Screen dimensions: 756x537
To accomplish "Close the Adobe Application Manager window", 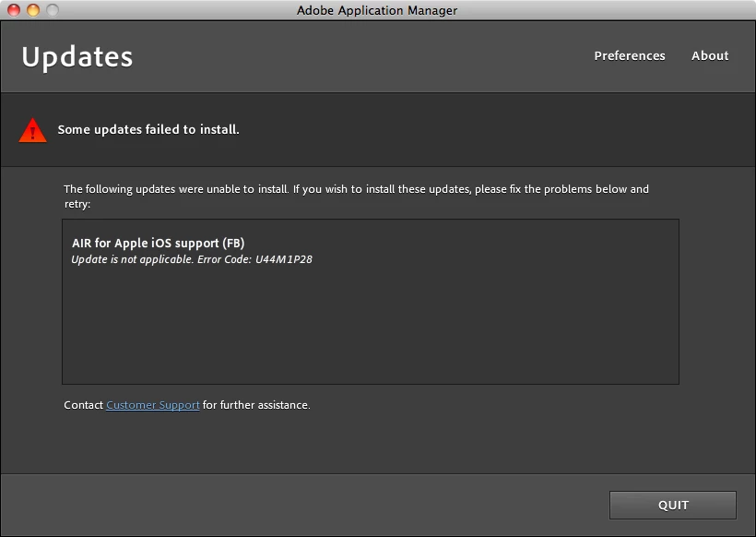I will tap(14, 9).
